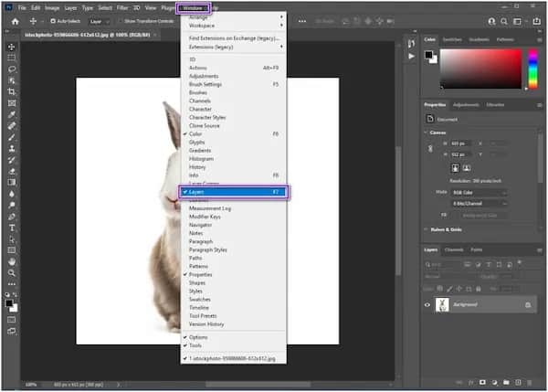548x392 pixels.
Task: Switch to the Swatches tab
Action: click(x=452, y=39)
